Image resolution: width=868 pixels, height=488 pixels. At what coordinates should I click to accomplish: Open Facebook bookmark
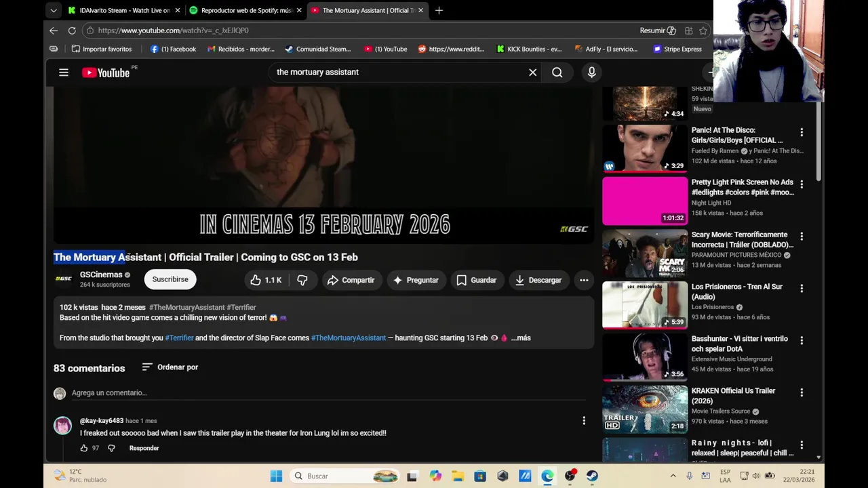[173, 49]
